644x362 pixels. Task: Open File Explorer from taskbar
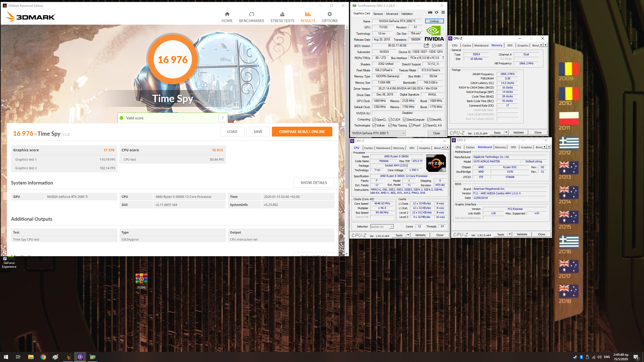pyautogui.click(x=31, y=357)
